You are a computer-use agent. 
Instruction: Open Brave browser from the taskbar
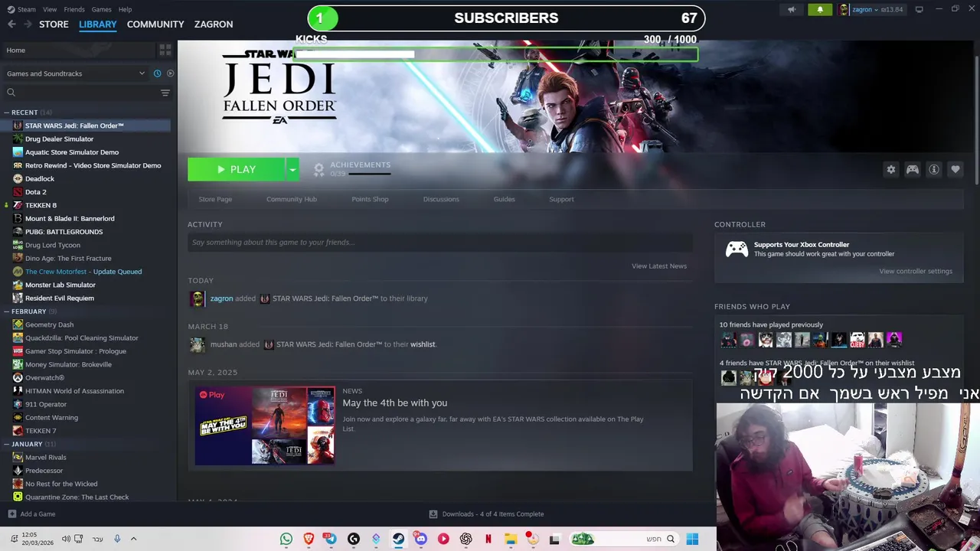[309, 539]
